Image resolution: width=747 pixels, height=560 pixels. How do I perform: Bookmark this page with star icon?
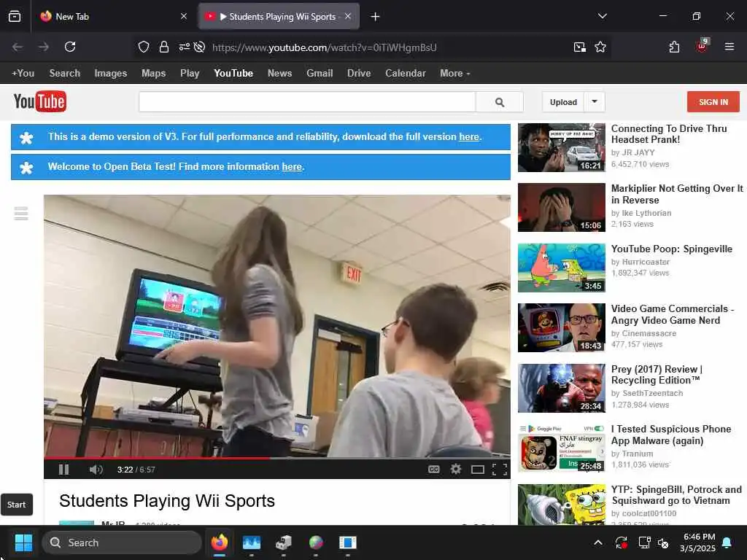click(600, 47)
